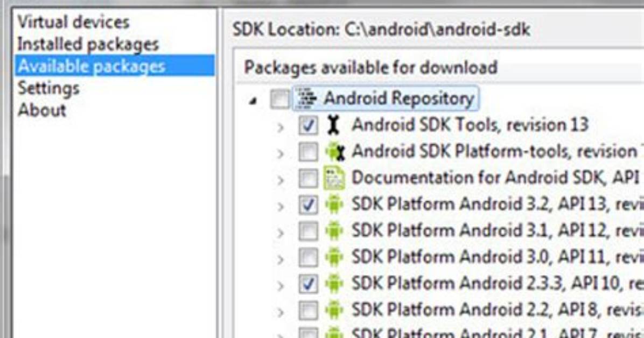Check the Android Repository checkbox
This screenshot has height=338, width=644.
[279, 99]
